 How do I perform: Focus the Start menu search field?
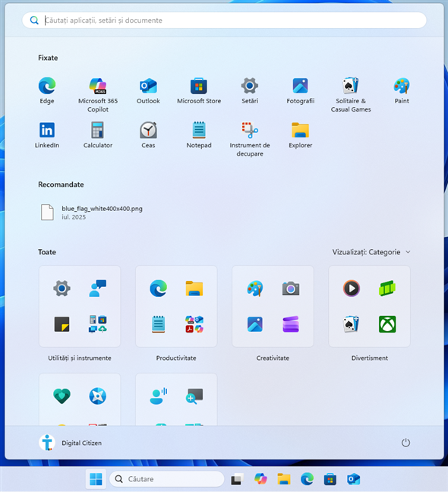[224, 20]
